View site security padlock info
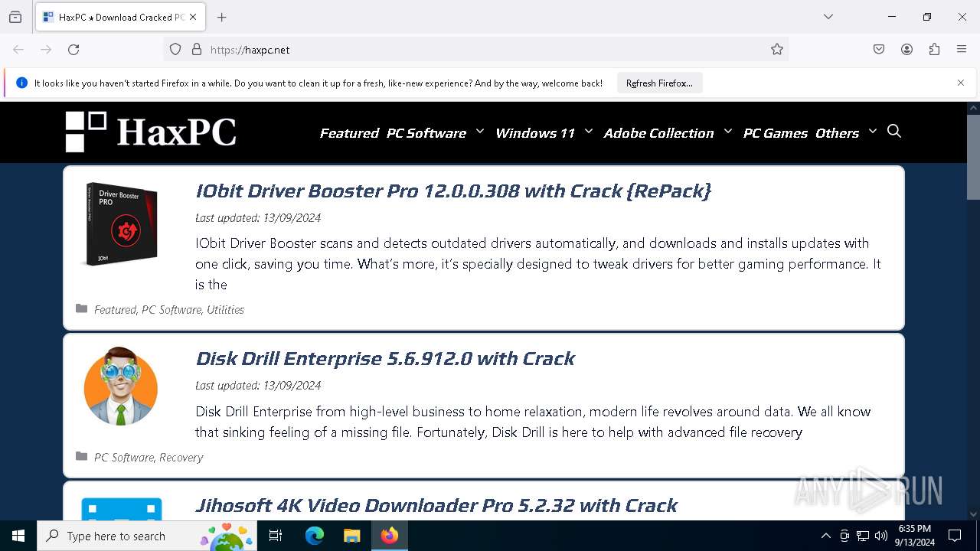 coord(197,50)
